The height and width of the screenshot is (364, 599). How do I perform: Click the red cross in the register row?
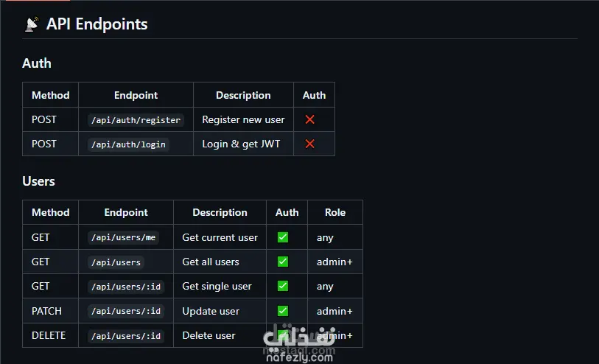[309, 119]
